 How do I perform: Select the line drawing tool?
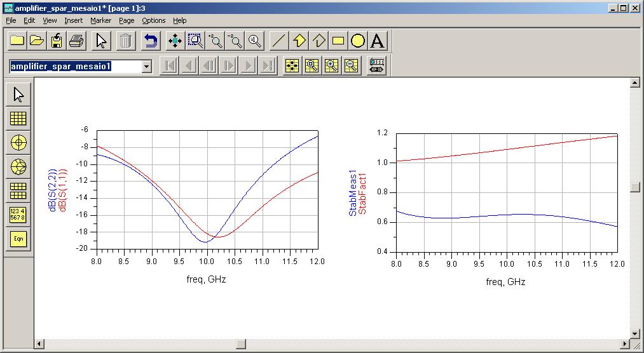click(x=279, y=41)
